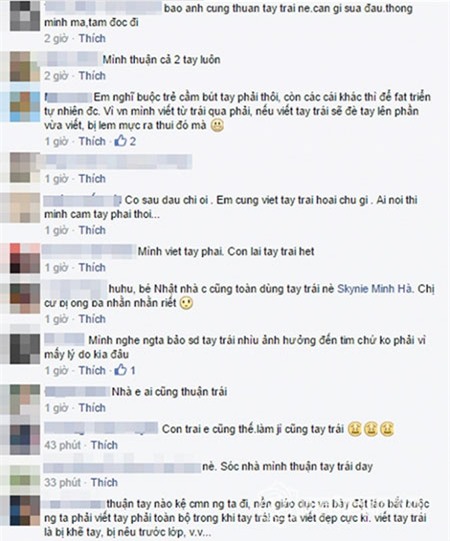Click smiley emoji after 'thui đó mà'
Viewport: 450px width, 541px height.
217,125
